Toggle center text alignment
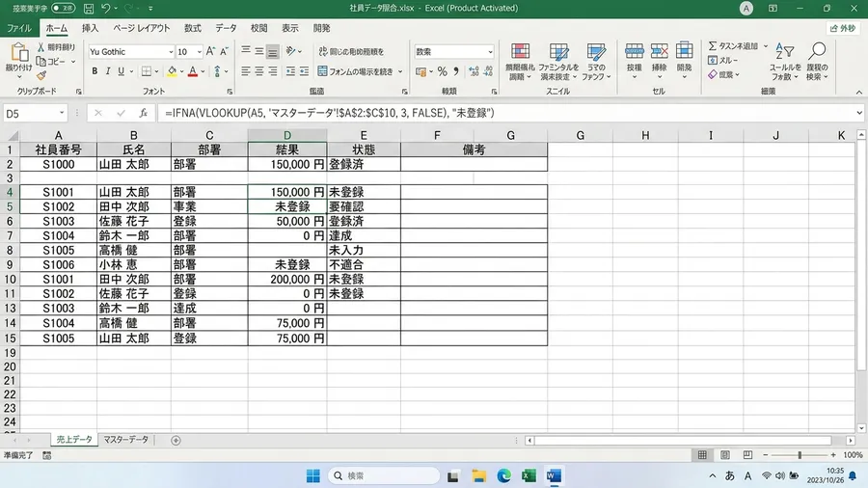Screen dimensions: 868x488 pyautogui.click(x=259, y=71)
